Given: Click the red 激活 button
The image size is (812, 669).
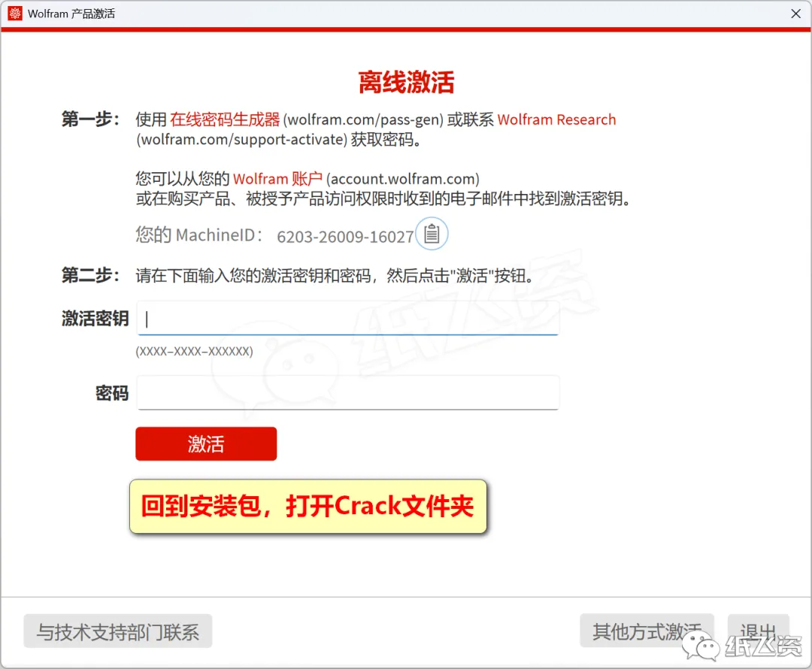Looking at the screenshot, I should click(206, 443).
